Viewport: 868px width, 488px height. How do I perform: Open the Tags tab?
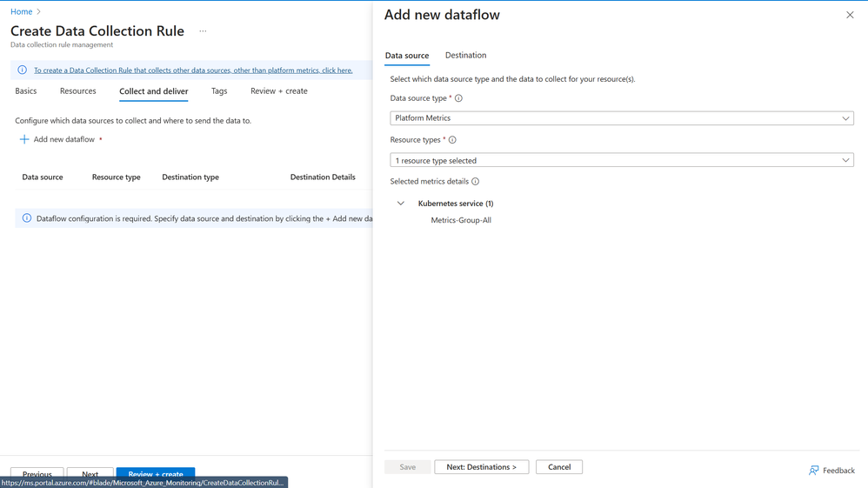click(x=219, y=90)
